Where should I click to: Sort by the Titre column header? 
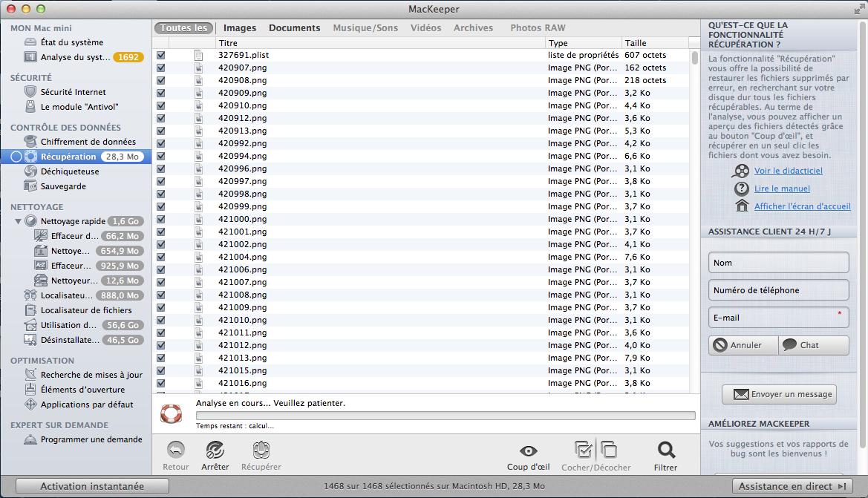[380, 43]
